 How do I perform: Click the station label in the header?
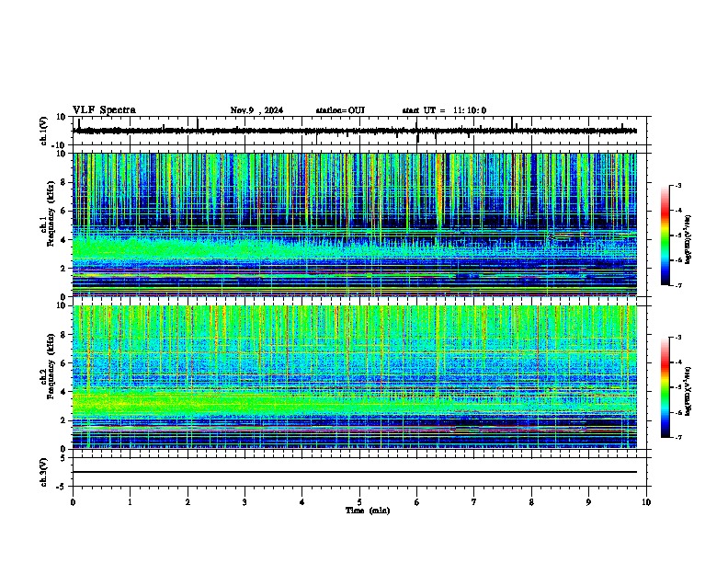tap(340, 110)
